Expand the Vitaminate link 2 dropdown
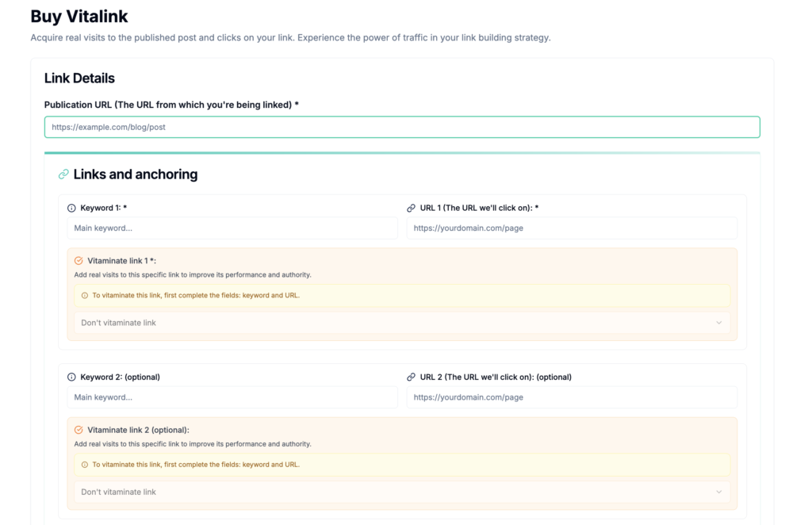Screen dimensions: 812x525 [401, 492]
